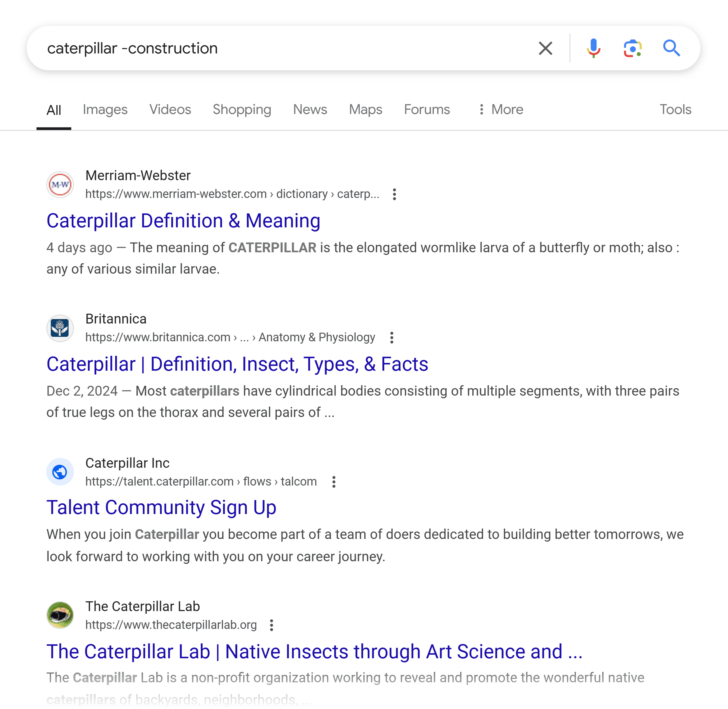Click the Merriam-Webster favicon
The image size is (728, 709).
pyautogui.click(x=60, y=185)
